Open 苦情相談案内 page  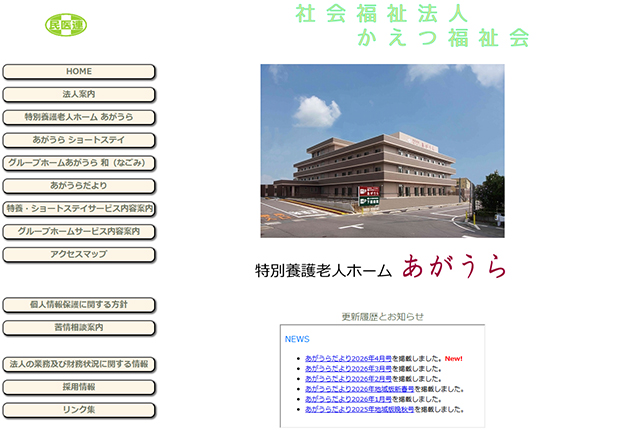point(79,328)
